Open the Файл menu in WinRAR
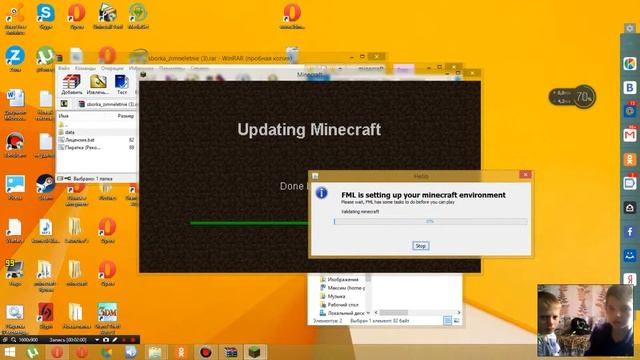 (x=64, y=68)
